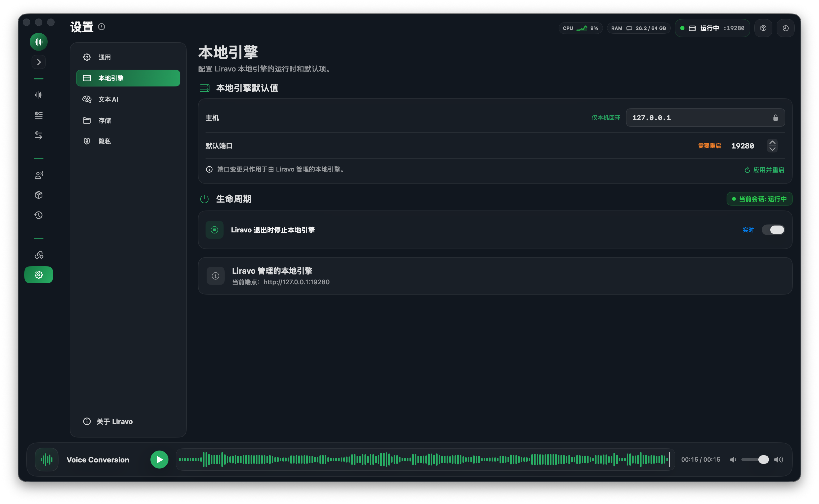Image resolution: width=819 pixels, height=504 pixels.
Task: Select the 隐私 settings tab
Action: tap(128, 141)
